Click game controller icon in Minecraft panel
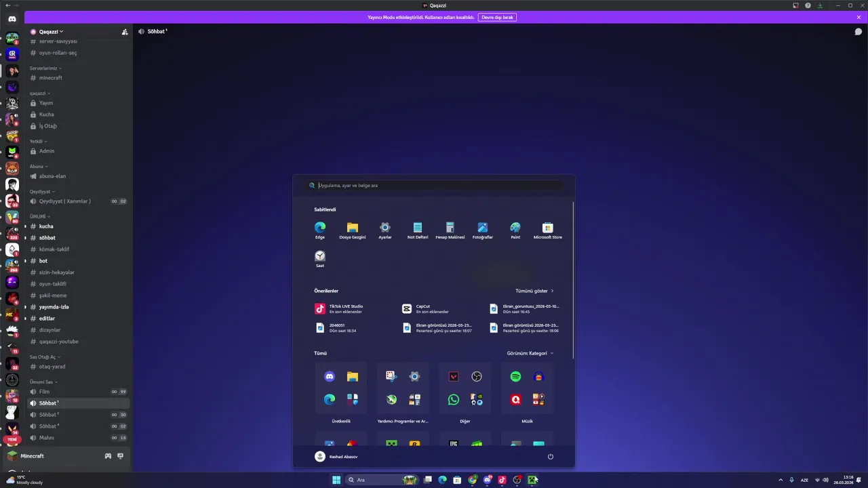 click(x=108, y=456)
